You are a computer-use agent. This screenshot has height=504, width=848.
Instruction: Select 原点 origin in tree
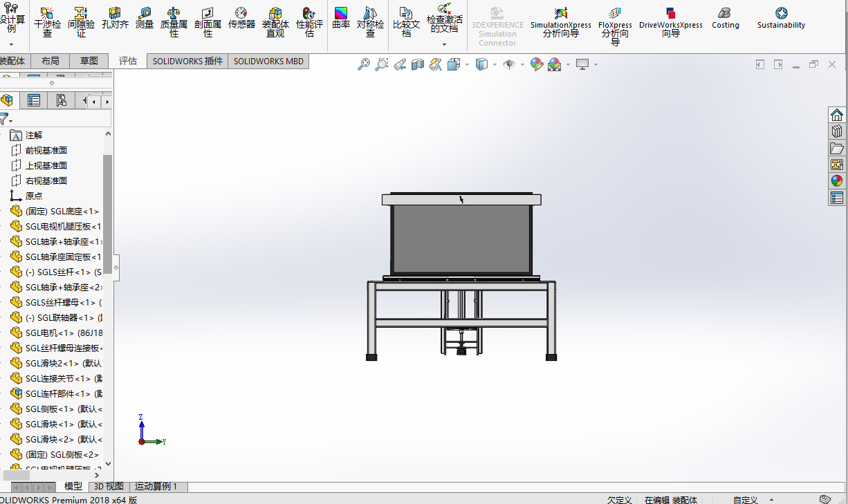[26, 196]
